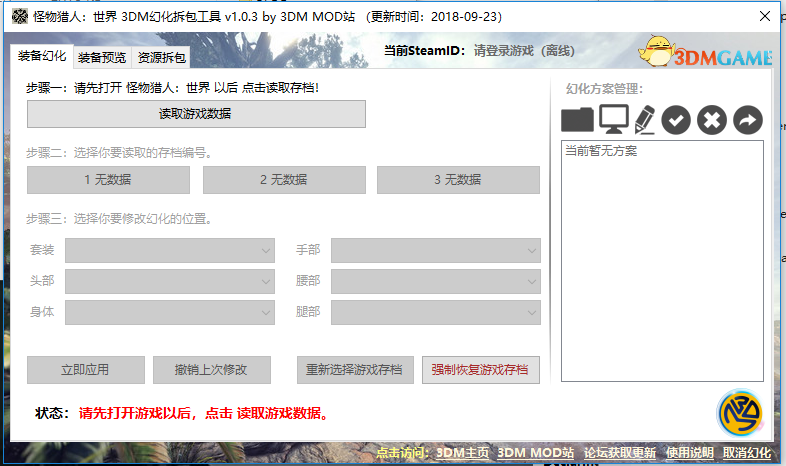This screenshot has height=466, width=786.
Task: Open the 腿部 dropdown
Action: coord(436,312)
